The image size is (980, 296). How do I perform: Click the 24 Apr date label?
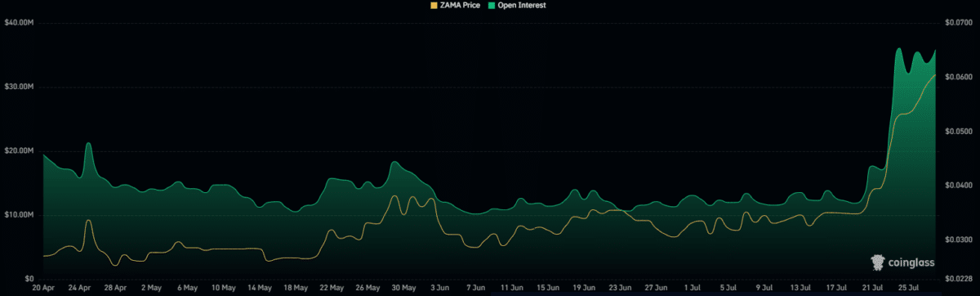pyautogui.click(x=79, y=288)
